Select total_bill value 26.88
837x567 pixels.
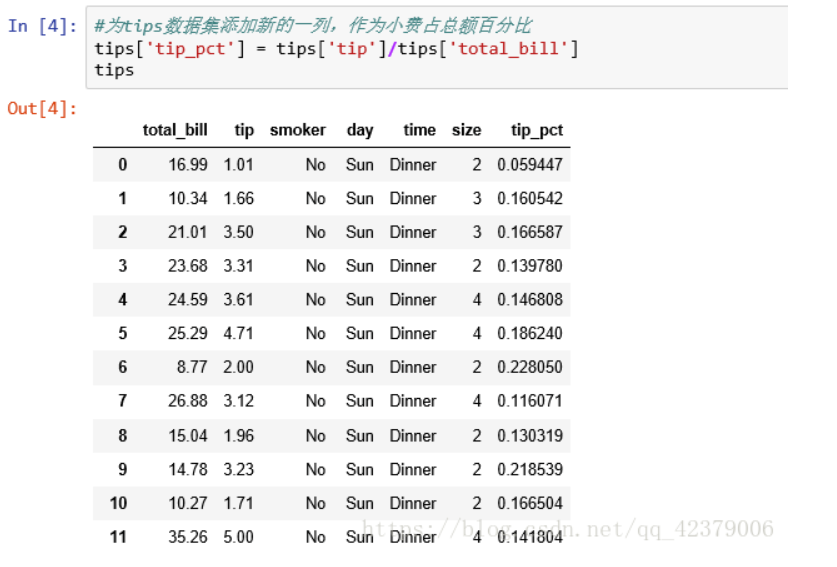(188, 401)
